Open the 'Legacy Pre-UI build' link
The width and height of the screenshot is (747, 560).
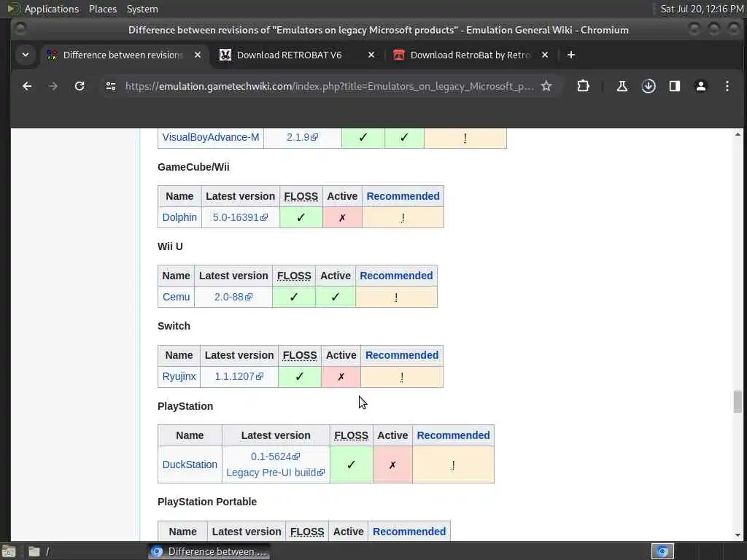pyautogui.click(x=275, y=472)
